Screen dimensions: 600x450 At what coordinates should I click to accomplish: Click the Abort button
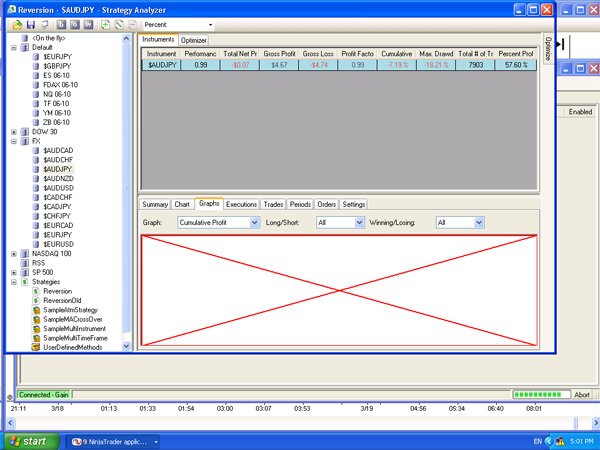tap(582, 395)
